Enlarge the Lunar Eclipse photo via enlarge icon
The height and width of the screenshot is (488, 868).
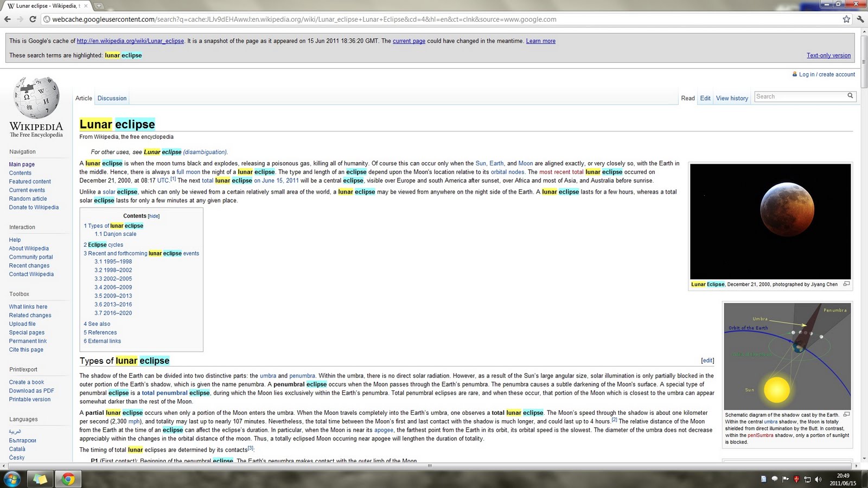click(x=846, y=284)
